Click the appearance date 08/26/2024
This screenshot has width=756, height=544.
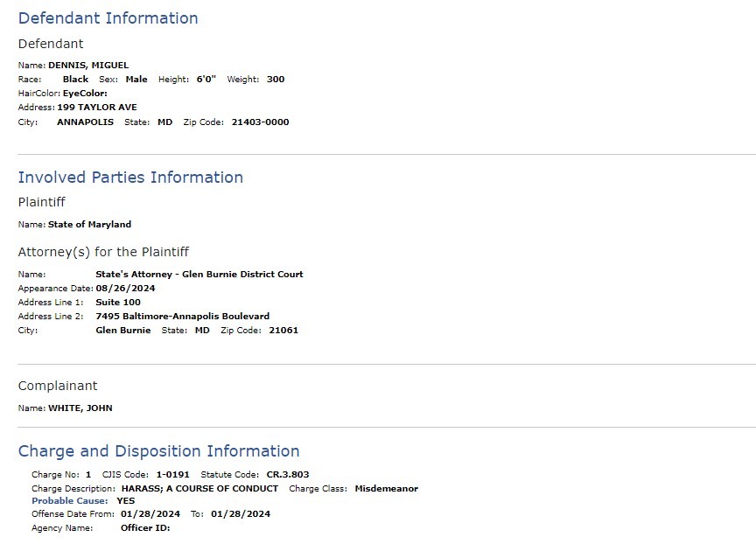125,288
